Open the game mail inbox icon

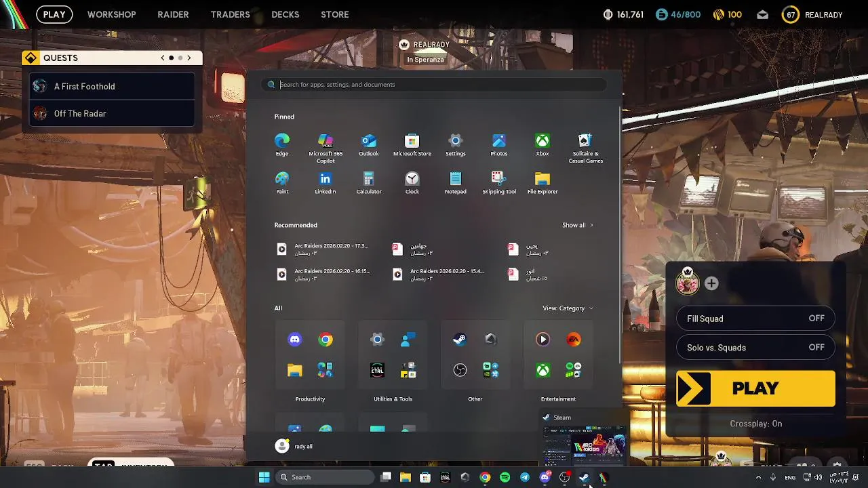pyautogui.click(x=763, y=14)
